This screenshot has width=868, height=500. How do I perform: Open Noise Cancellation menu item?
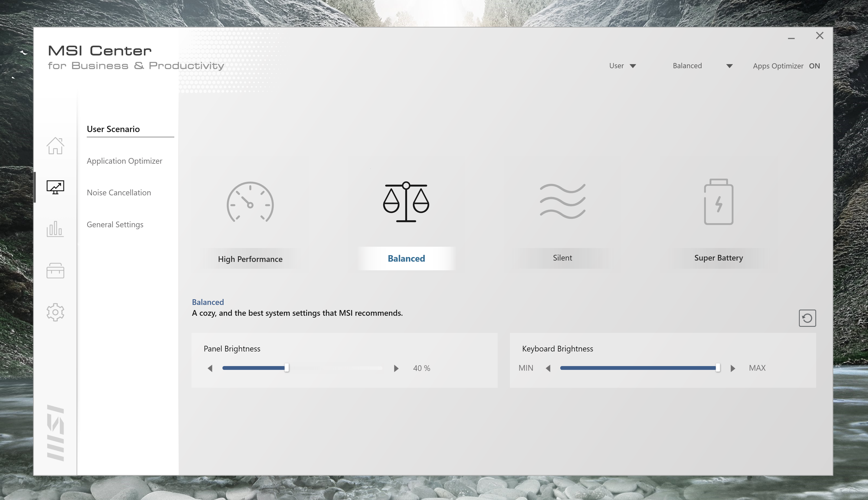pyautogui.click(x=119, y=193)
